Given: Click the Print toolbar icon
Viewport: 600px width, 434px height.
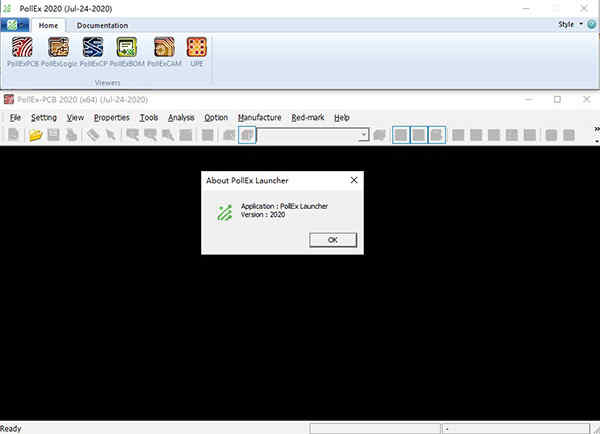Looking at the screenshot, I should (71, 135).
